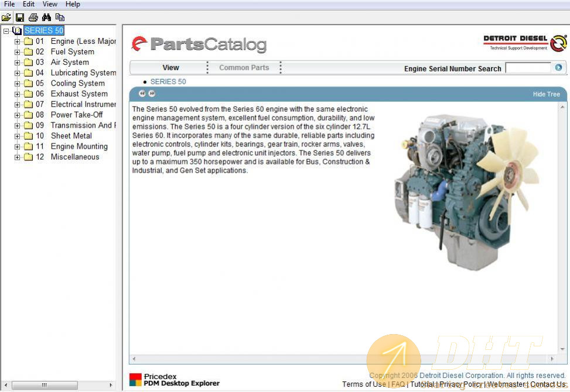The image size is (570, 392).
Task: Save with the floppy disk toolbar icon
Action: (x=20, y=17)
